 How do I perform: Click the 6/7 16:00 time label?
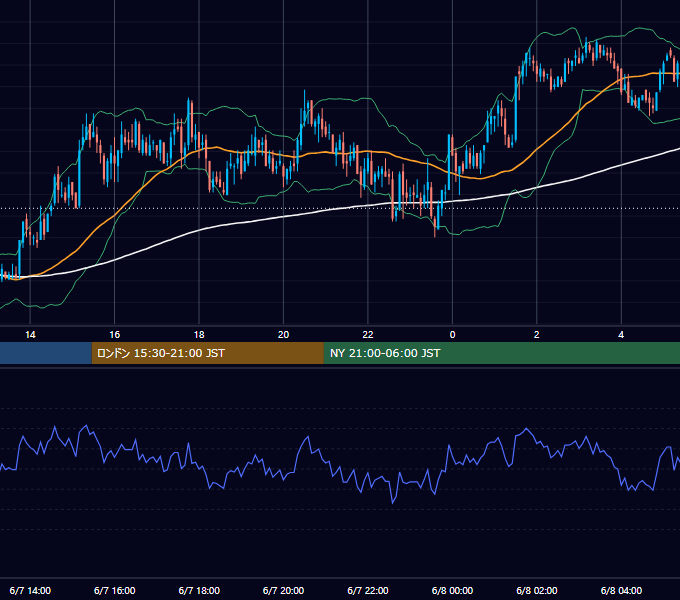tap(114, 590)
